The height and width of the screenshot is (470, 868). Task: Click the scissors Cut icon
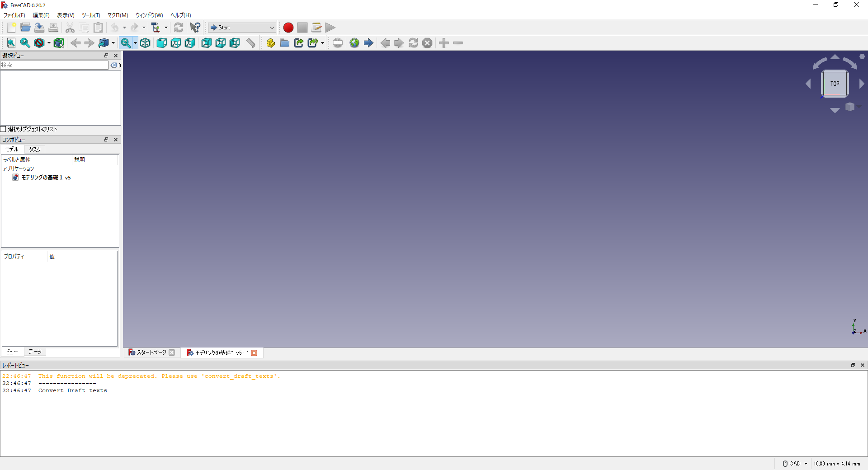(x=70, y=28)
